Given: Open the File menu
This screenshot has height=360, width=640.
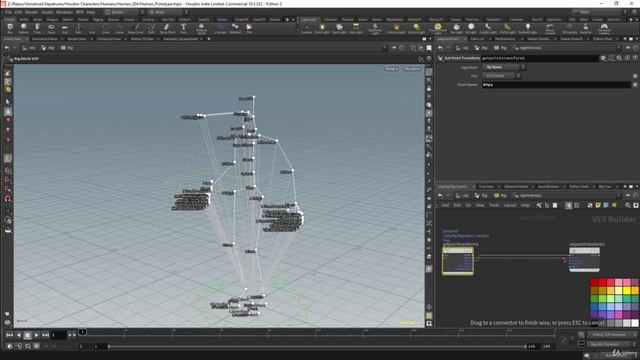Looking at the screenshot, I should (8, 12).
